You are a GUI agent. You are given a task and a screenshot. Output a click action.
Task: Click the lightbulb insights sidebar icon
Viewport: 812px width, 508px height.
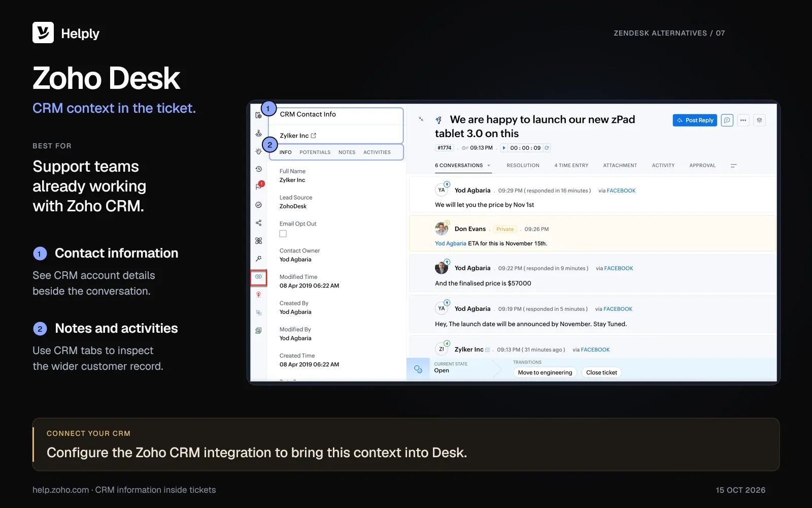(x=258, y=151)
